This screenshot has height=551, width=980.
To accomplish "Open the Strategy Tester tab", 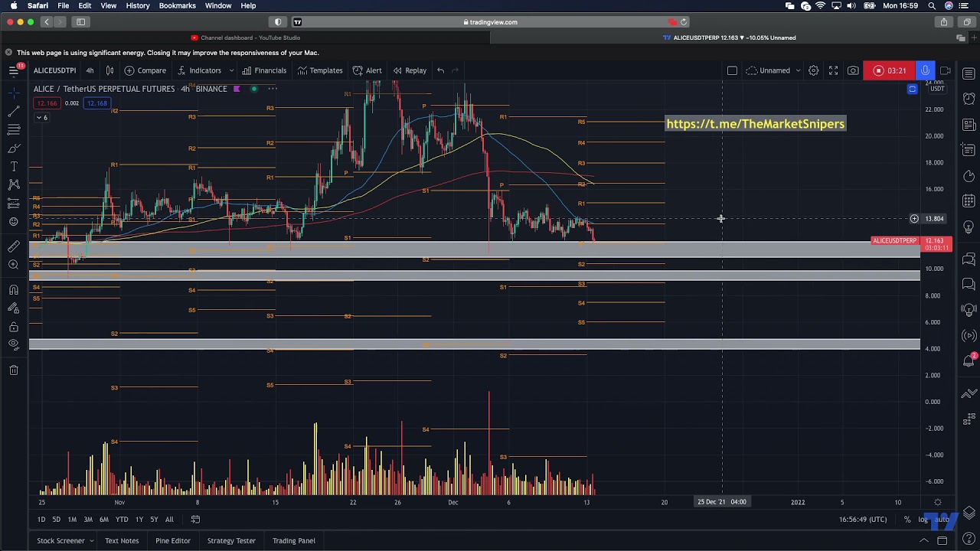I will pos(231,540).
